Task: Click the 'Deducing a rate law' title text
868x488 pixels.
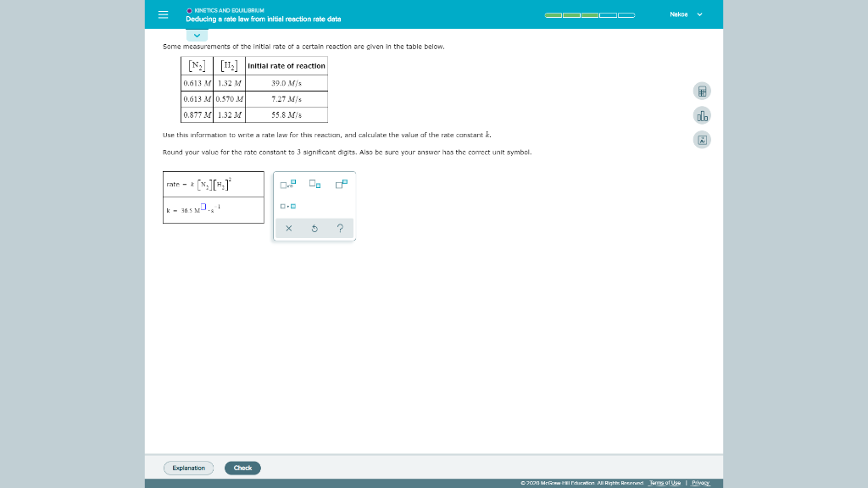Action: [264, 19]
